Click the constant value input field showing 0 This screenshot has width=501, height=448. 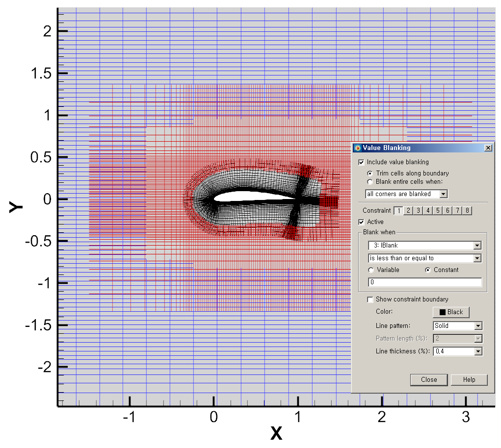tap(424, 282)
